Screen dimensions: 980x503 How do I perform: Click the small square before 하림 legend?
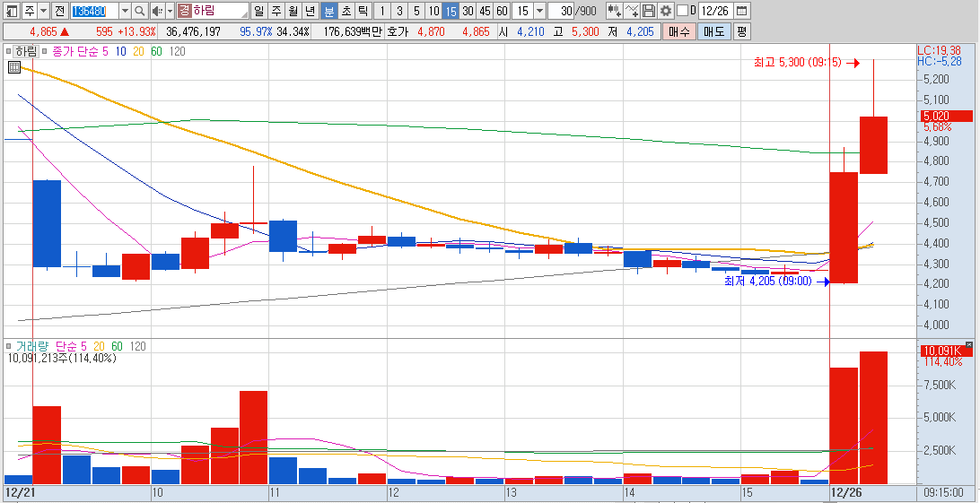(x=9, y=52)
